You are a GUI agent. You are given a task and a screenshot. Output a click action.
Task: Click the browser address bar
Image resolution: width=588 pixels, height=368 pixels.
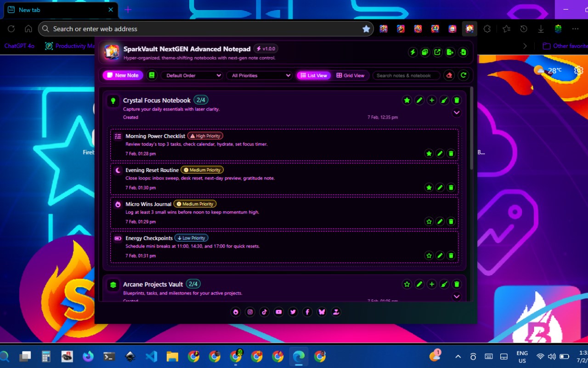207,29
